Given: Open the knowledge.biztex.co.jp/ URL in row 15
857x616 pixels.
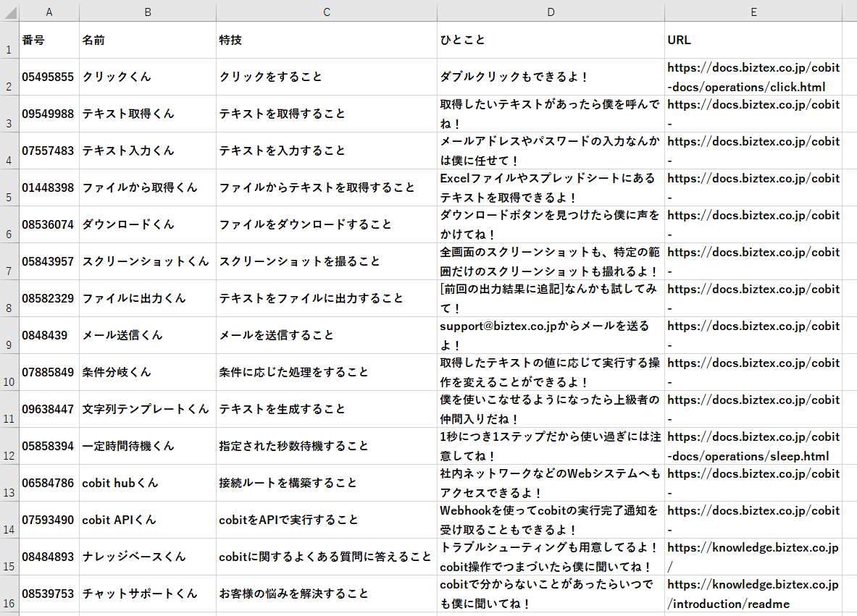Looking at the screenshot, I should click(x=753, y=557).
